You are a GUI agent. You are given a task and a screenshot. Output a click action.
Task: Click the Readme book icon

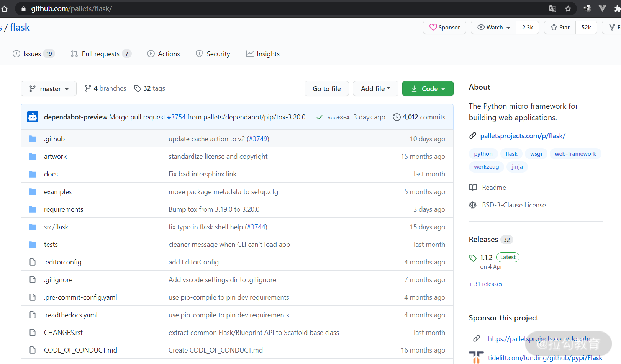473,187
